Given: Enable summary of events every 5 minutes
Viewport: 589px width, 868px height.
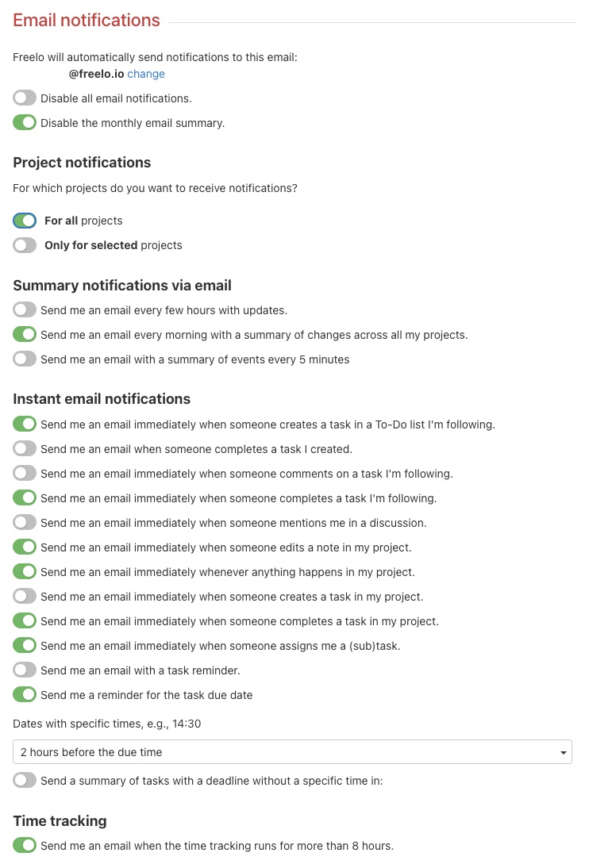Looking at the screenshot, I should click(x=25, y=359).
